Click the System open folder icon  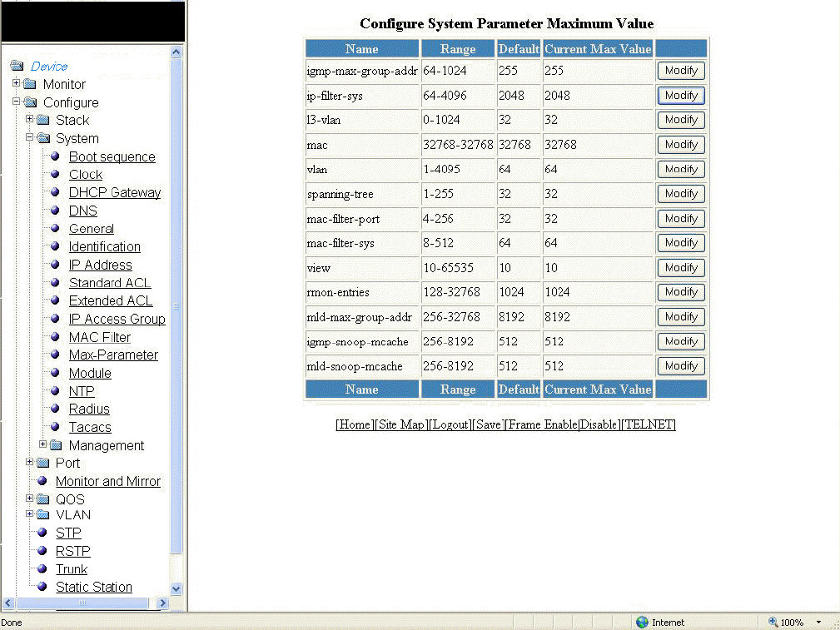43,138
